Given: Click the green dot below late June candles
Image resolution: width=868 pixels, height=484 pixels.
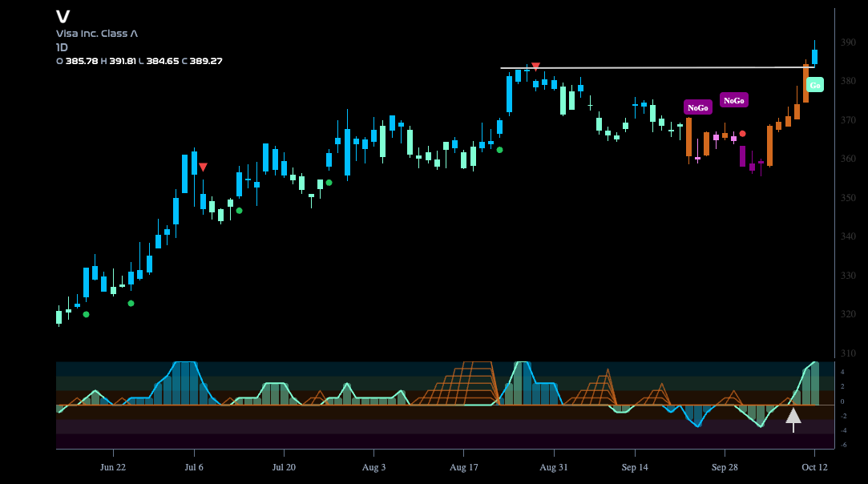Looking at the screenshot, I should (131, 304).
